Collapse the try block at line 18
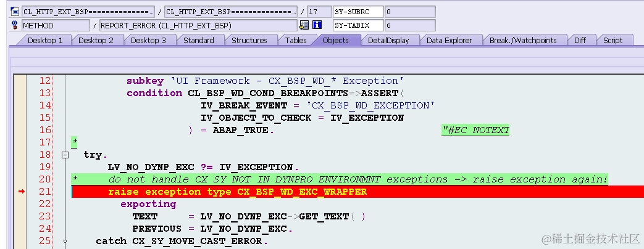 coord(64,155)
